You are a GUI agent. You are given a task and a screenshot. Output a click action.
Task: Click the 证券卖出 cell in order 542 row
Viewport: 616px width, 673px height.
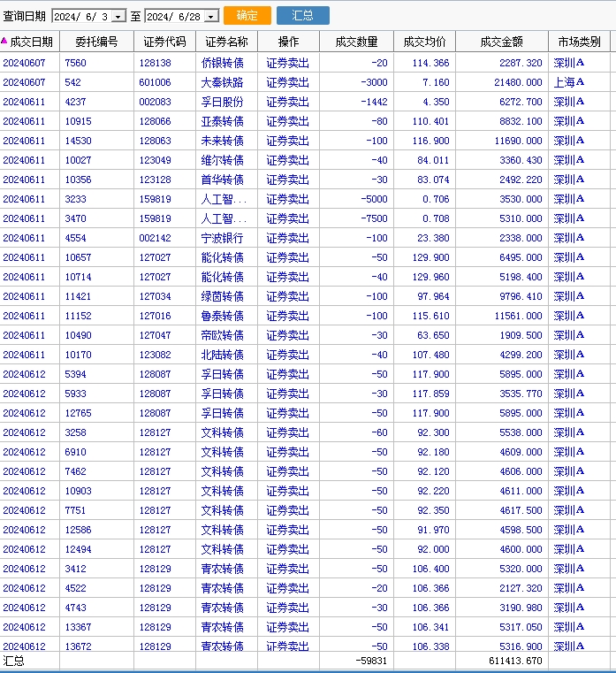point(287,82)
